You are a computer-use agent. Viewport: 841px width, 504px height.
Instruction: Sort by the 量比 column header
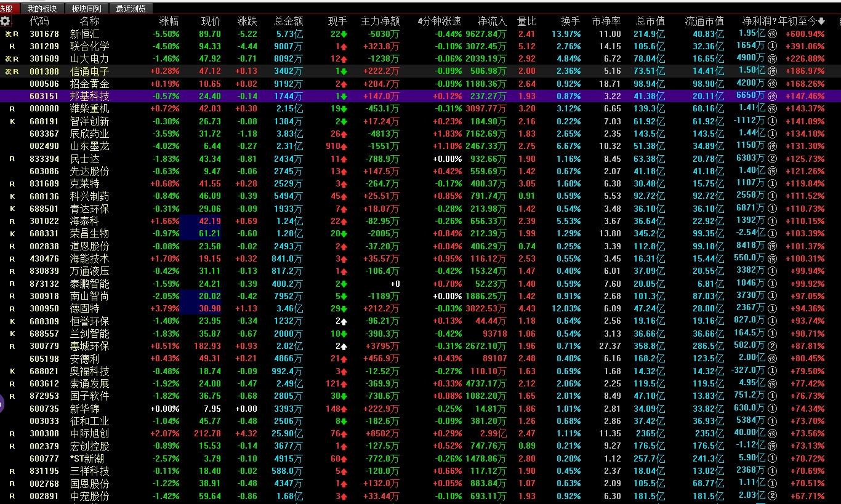coord(527,22)
